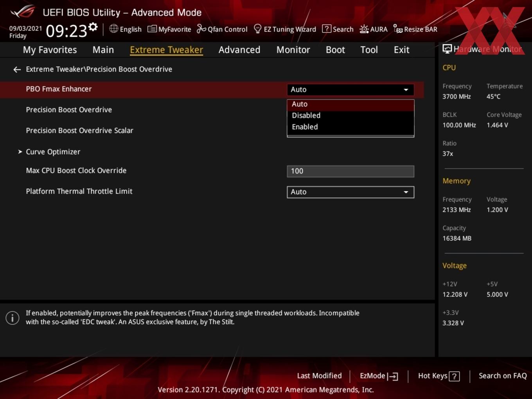Click the EzMode switch arrow icon
532x399 pixels.
coord(393,376)
